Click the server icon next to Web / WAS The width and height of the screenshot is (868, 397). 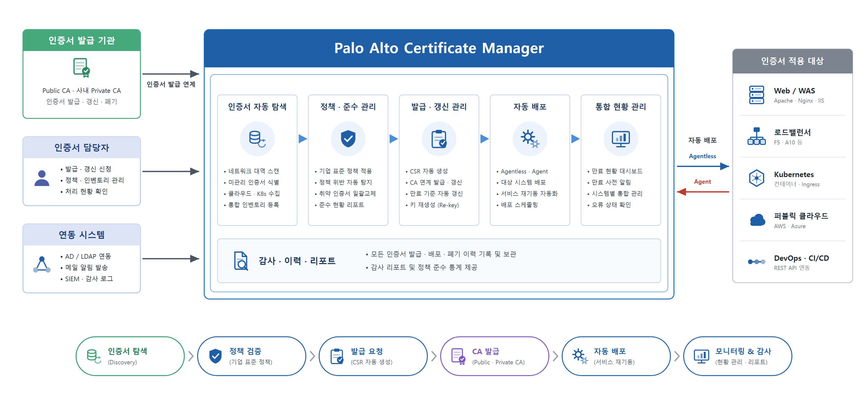[x=756, y=95]
